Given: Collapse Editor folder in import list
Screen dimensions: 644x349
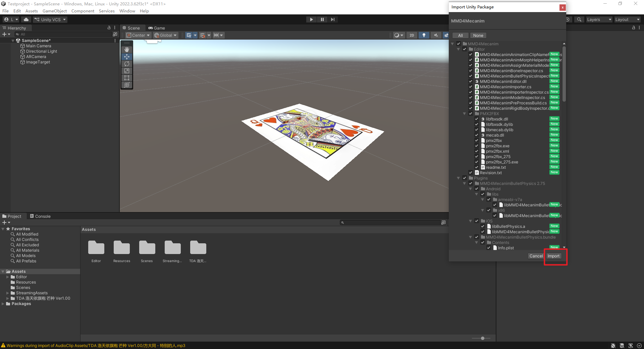Looking at the screenshot, I should (x=459, y=49).
